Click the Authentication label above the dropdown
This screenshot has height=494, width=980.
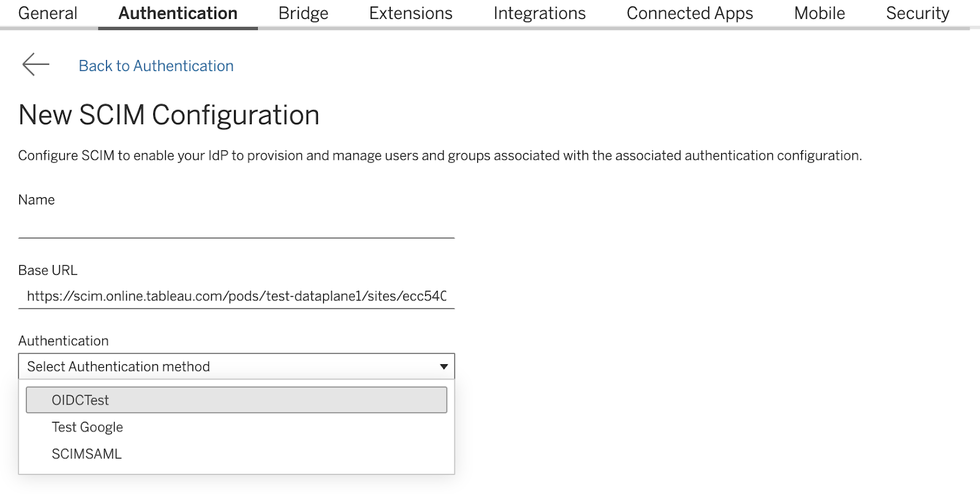(x=63, y=340)
